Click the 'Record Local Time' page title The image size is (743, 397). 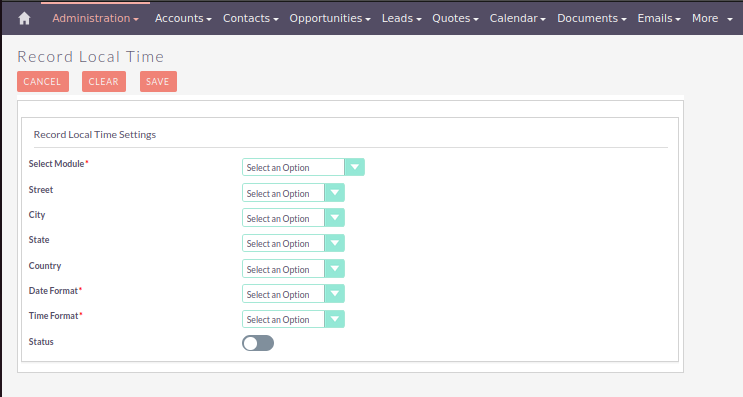91,57
